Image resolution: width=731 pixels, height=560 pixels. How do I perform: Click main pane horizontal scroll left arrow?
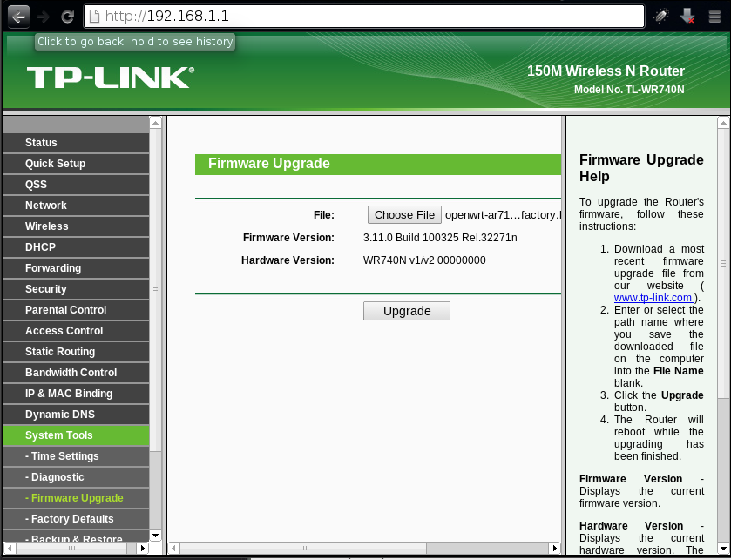tap(173, 548)
